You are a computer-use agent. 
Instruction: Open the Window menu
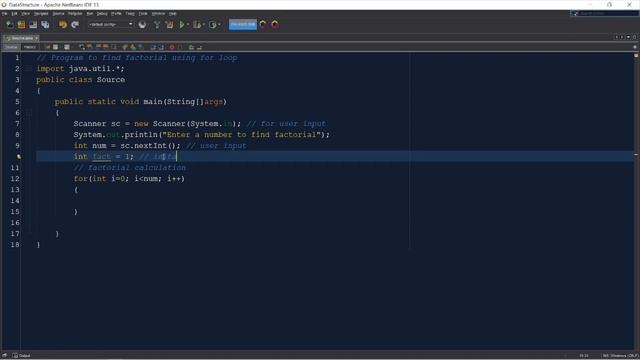click(x=158, y=13)
